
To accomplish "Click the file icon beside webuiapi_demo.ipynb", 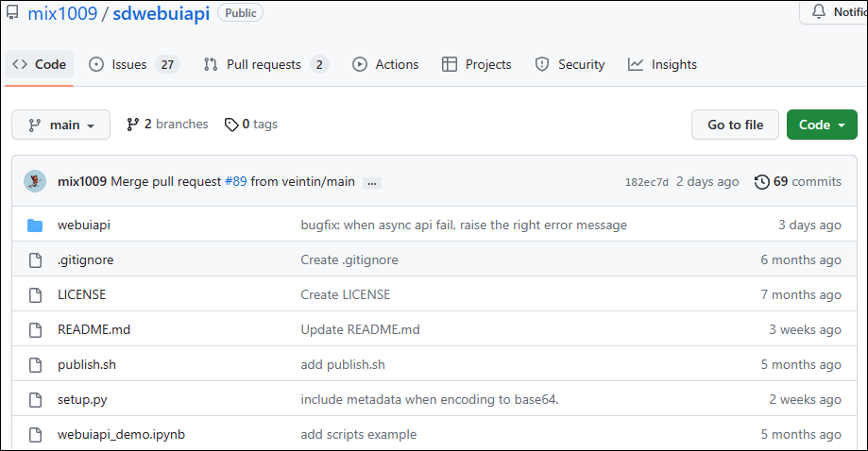I will pos(35,434).
